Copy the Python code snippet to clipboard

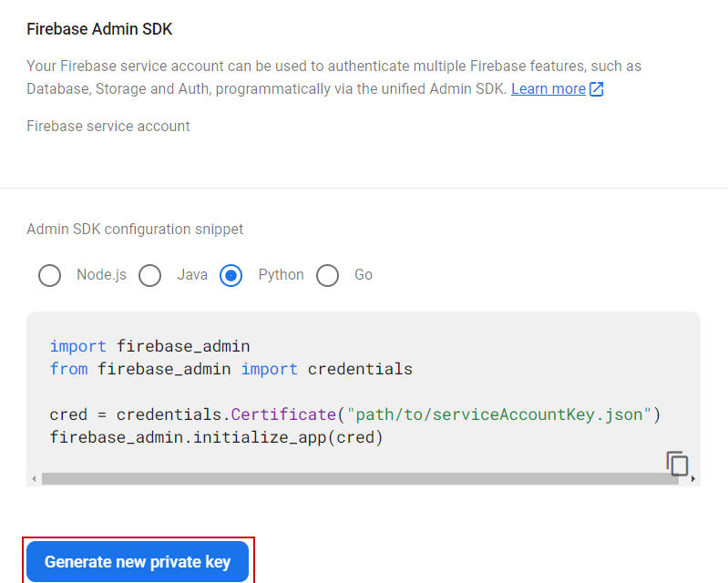[677, 463]
